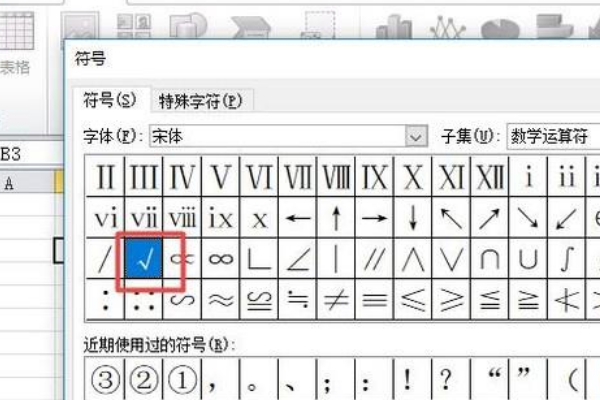600x400 pixels.
Task: Select the logical AND ∧ symbol
Action: click(412, 259)
